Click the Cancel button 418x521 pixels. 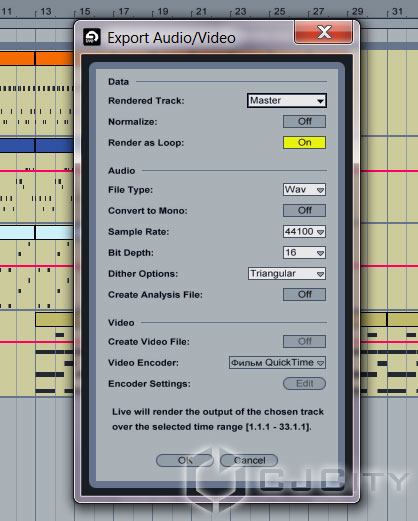click(249, 460)
